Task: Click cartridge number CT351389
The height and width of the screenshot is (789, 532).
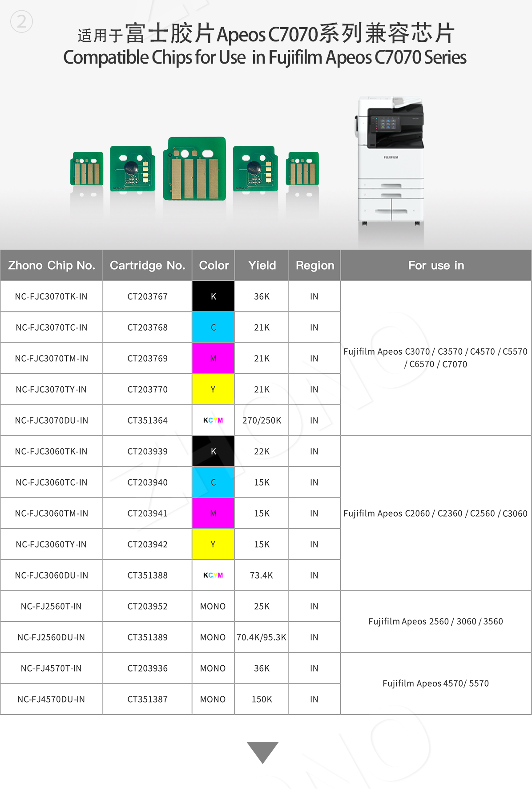Action: click(147, 637)
